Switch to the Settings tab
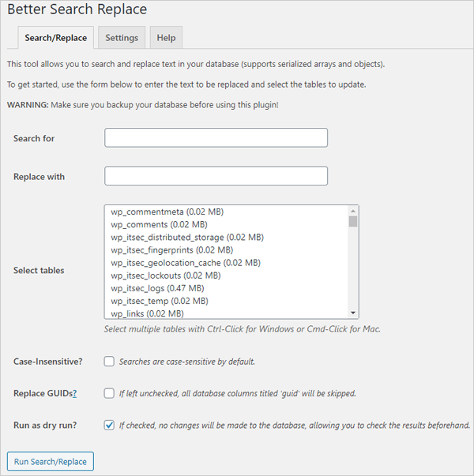The width and height of the screenshot is (474, 476). point(122,38)
